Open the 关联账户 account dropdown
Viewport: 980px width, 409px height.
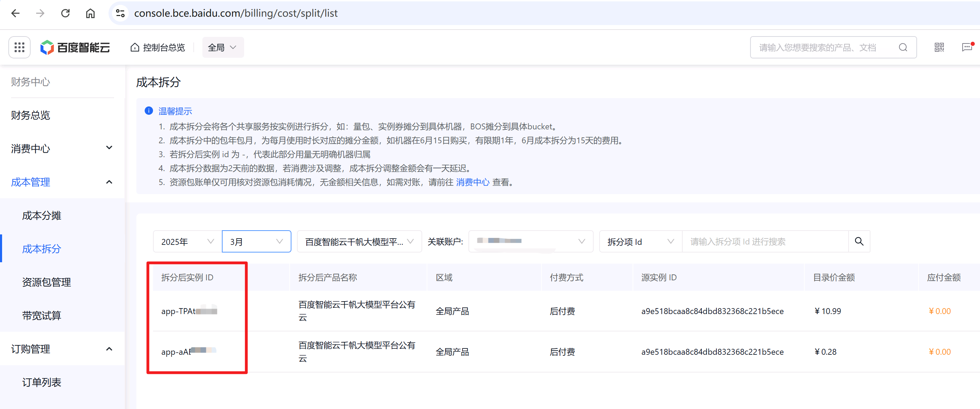pyautogui.click(x=531, y=241)
